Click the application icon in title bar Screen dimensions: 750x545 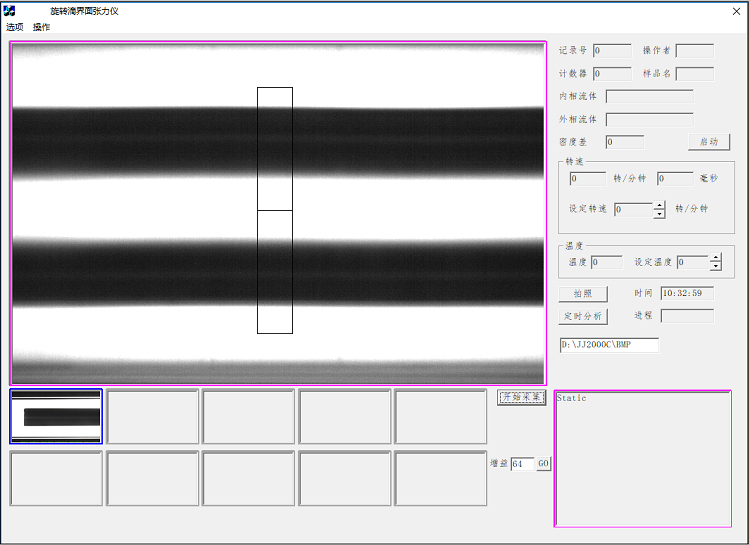tap(9, 11)
